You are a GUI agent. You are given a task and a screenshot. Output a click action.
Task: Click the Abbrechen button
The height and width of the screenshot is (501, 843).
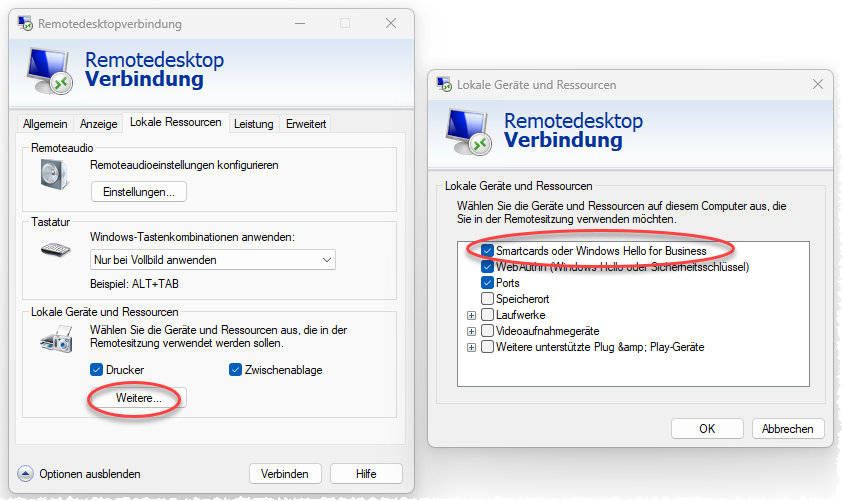pyautogui.click(x=788, y=428)
